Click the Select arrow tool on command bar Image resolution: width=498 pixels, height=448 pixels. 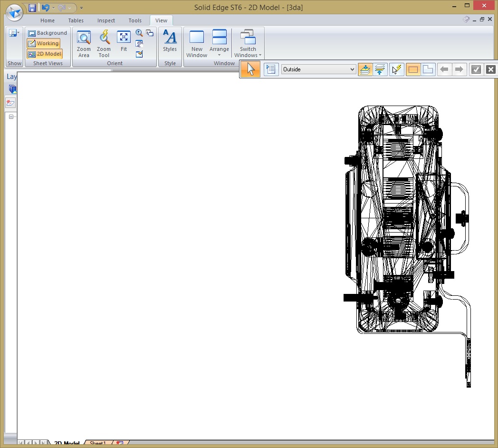pos(250,69)
